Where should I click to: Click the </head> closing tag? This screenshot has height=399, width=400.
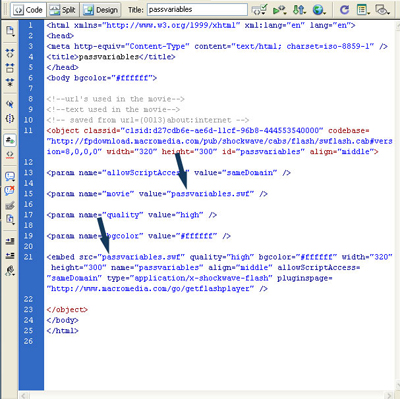pyautogui.click(x=63, y=67)
